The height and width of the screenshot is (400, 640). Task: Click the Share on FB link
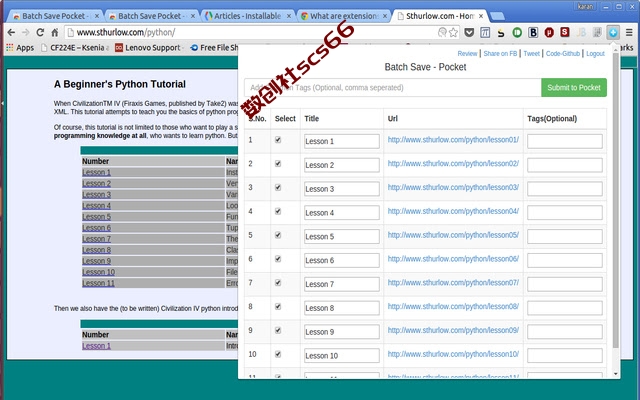(500, 53)
